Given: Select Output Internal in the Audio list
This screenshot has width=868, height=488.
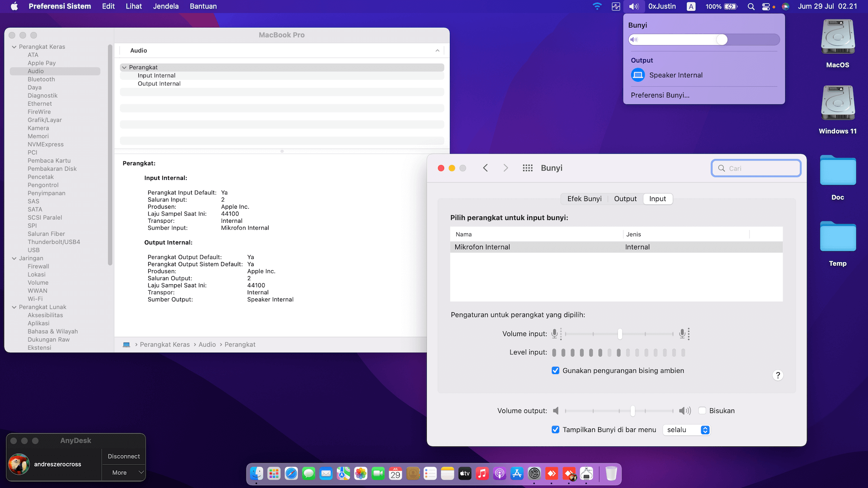Looking at the screenshot, I should click(159, 84).
